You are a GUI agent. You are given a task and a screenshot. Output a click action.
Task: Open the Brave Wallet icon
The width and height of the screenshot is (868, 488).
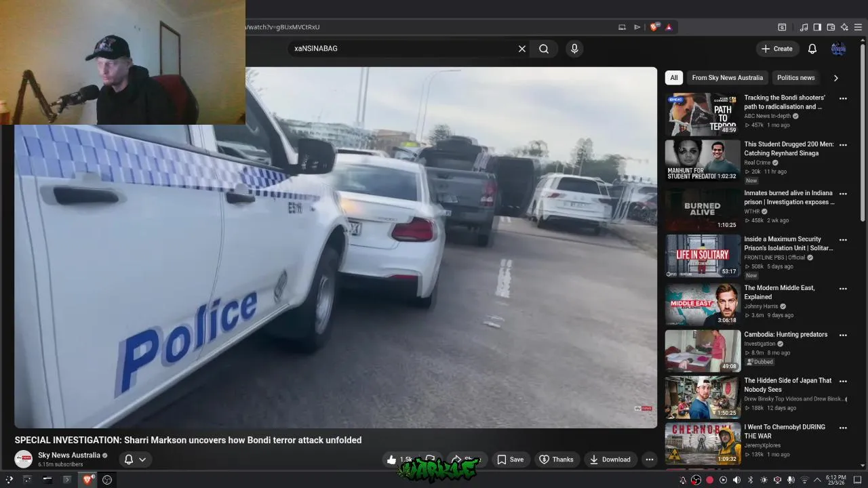(x=831, y=27)
